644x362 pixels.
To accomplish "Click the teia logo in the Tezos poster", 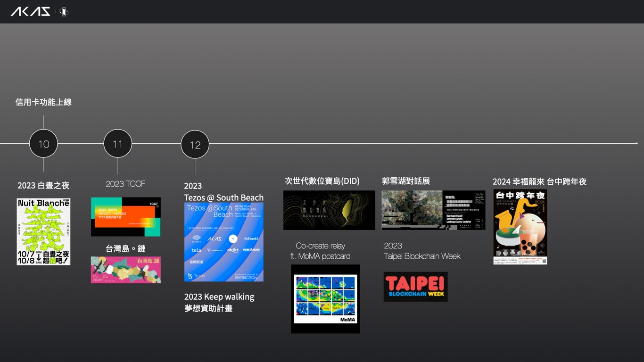I will point(196,250).
